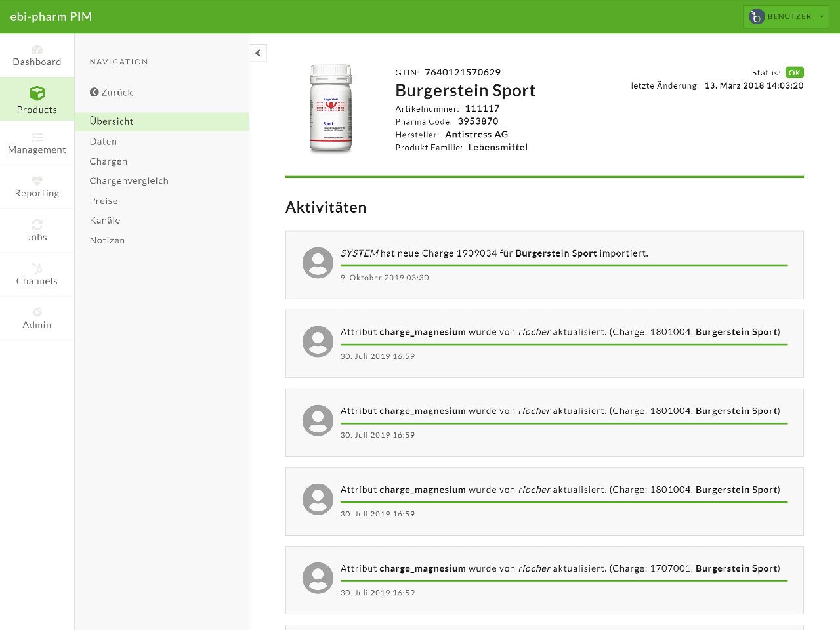840x630 pixels.
Task: Open the BENUTZER user dropdown
Action: tap(786, 16)
